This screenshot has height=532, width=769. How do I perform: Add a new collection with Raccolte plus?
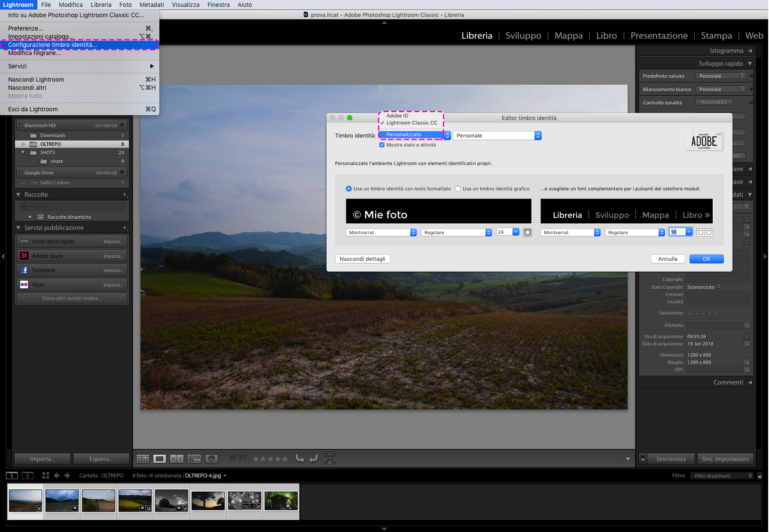point(125,195)
